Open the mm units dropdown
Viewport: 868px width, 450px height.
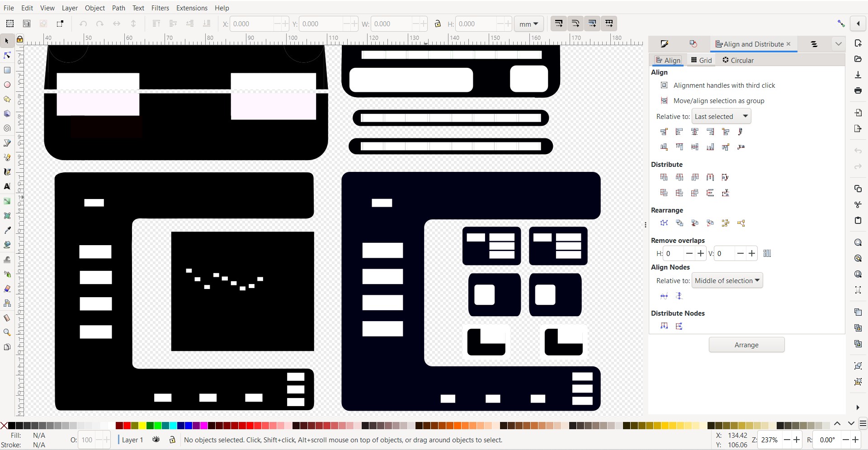coord(528,24)
